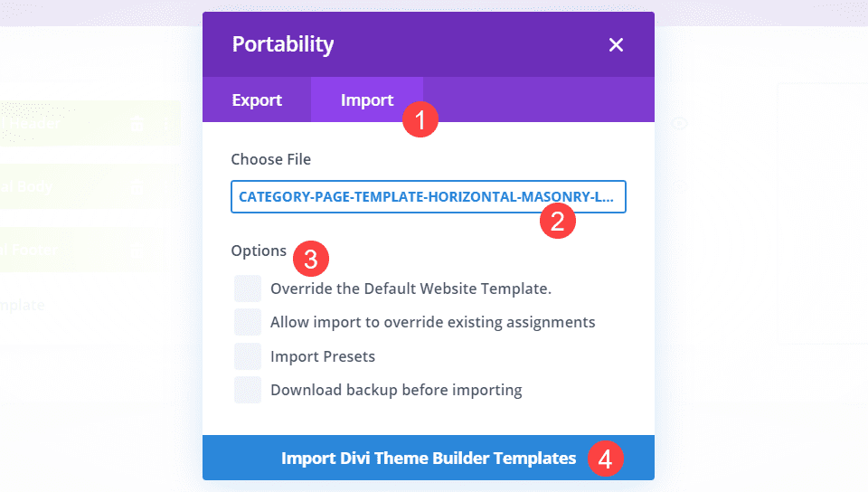Select the Import tab
The height and width of the screenshot is (492, 868).
[x=366, y=100]
